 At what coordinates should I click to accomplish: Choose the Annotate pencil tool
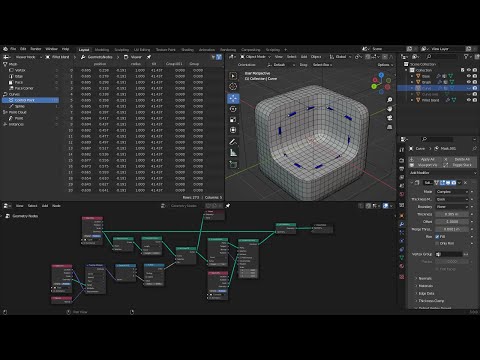coord(233,142)
